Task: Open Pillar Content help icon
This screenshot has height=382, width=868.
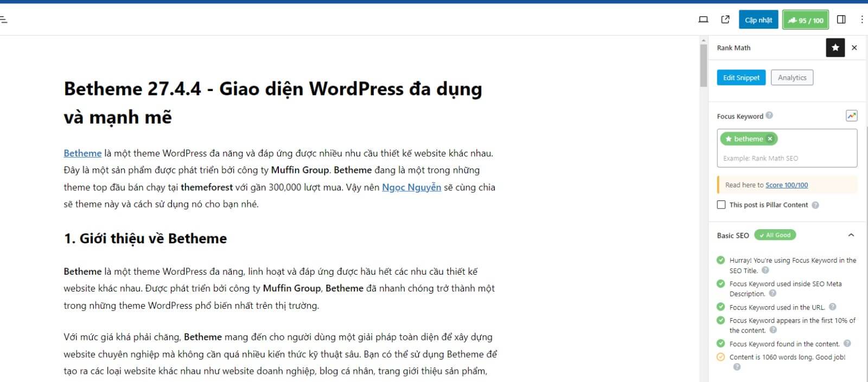Action: [x=815, y=205]
